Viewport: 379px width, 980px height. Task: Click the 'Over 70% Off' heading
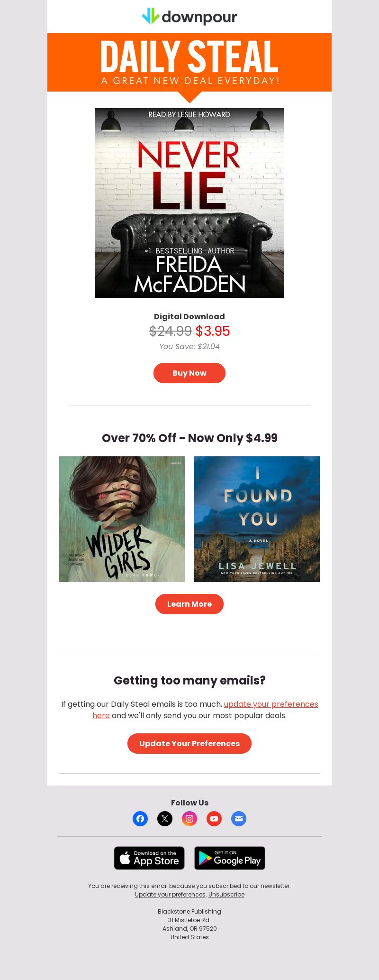pos(189,438)
